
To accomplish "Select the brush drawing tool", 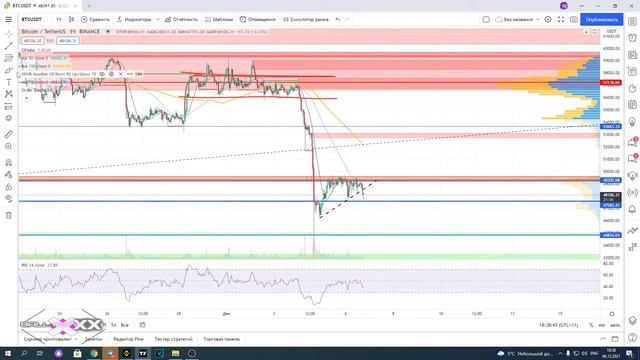I will 9,70.
